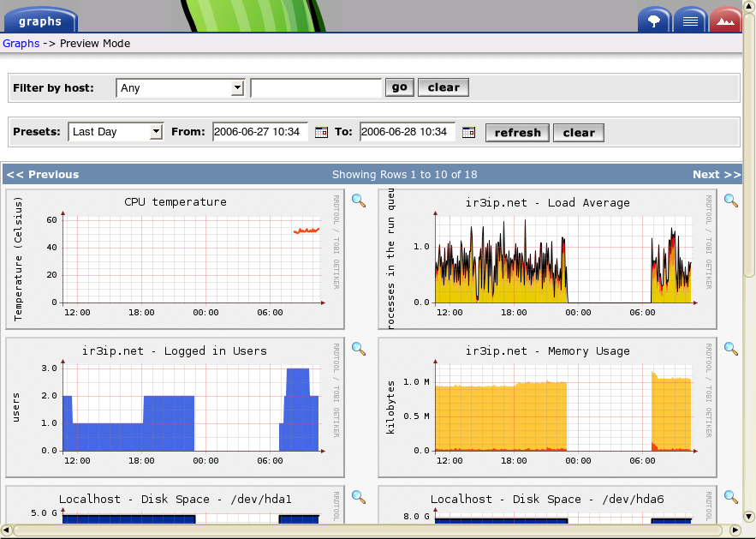Open the From date calendar picker
756x539 pixels.
click(x=321, y=132)
